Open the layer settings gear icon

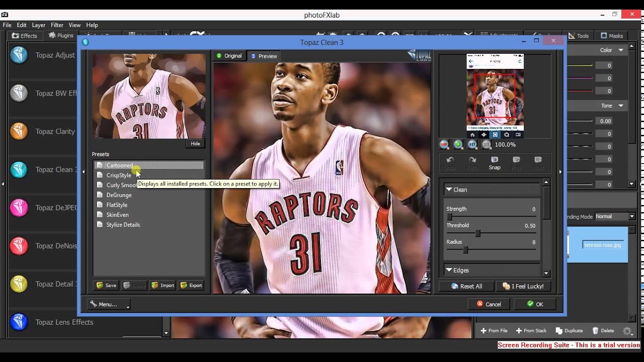(x=627, y=331)
